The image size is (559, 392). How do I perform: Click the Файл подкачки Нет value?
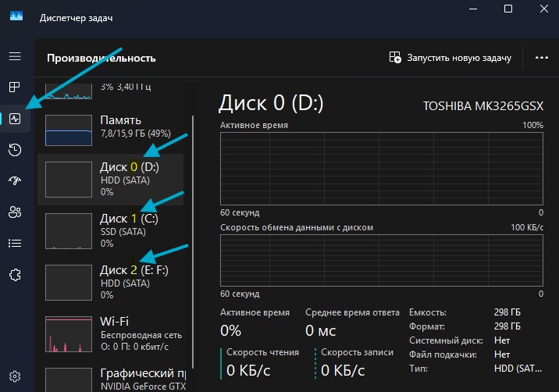click(x=501, y=355)
